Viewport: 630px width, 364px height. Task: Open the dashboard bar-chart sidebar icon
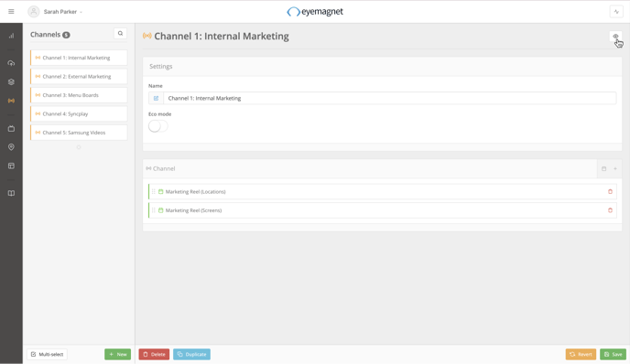11,36
